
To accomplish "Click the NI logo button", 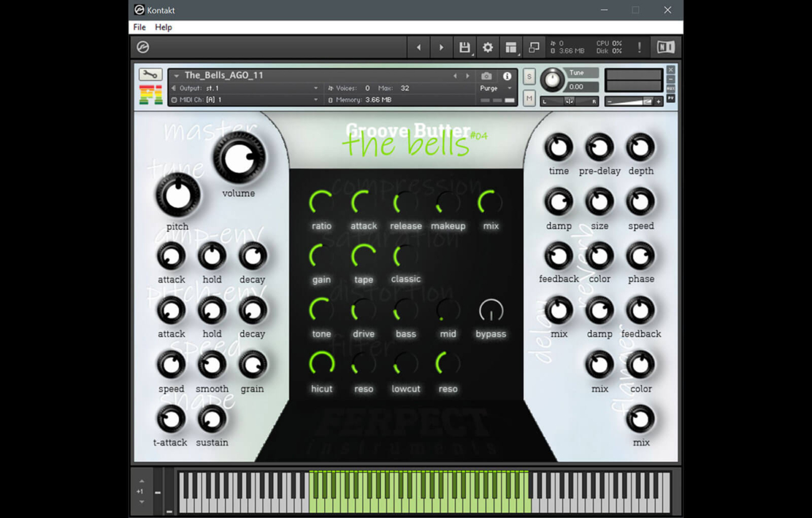I will pyautogui.click(x=666, y=47).
